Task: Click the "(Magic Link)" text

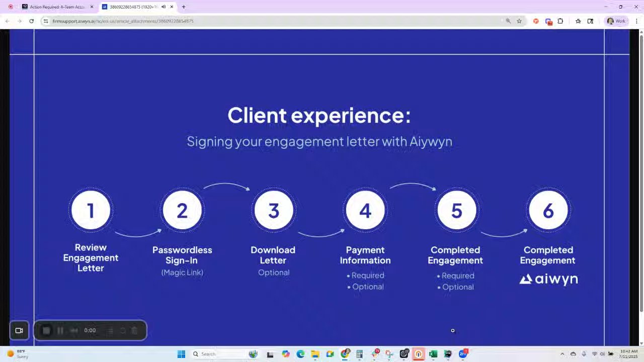Action: [182, 273]
